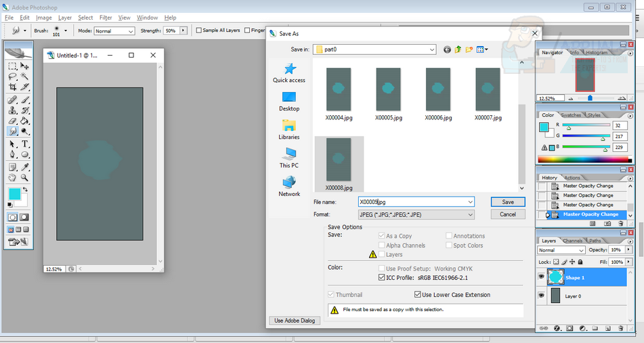The image size is (644, 343).
Task: Select the Paint Bucket tool
Action: tap(24, 121)
